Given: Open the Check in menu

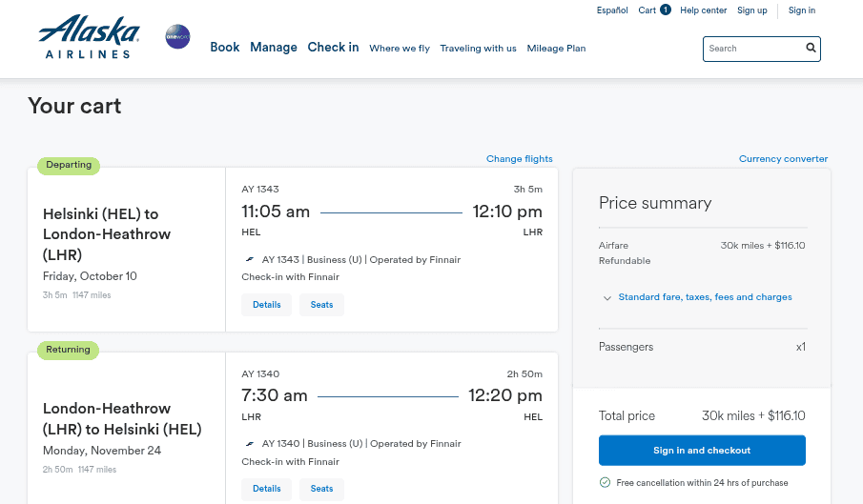Looking at the screenshot, I should (333, 48).
